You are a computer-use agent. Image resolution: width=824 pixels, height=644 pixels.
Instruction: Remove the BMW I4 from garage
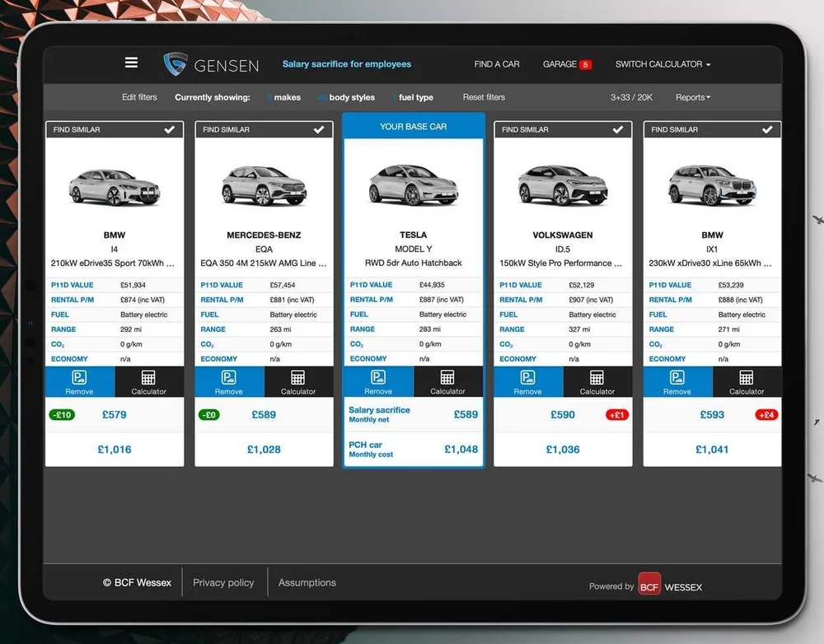(80, 382)
